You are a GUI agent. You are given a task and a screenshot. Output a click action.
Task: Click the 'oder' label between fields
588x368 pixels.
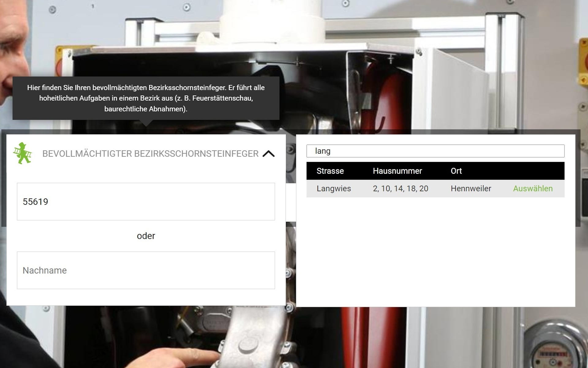(146, 236)
